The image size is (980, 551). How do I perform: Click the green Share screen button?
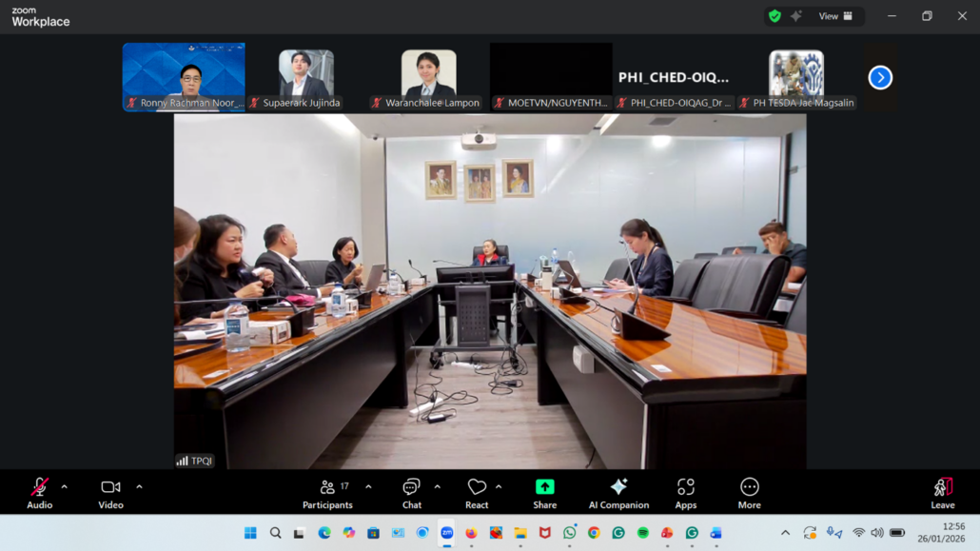click(x=545, y=492)
